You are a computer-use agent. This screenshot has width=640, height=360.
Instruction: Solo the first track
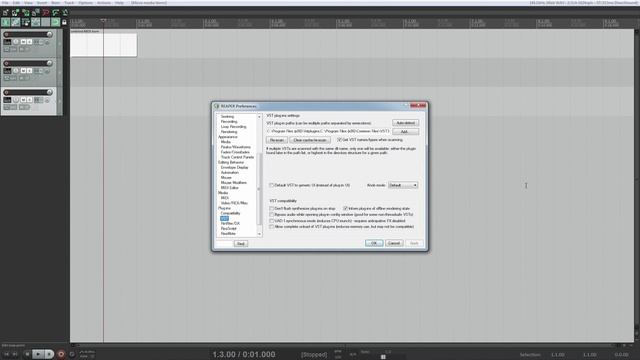point(29,42)
